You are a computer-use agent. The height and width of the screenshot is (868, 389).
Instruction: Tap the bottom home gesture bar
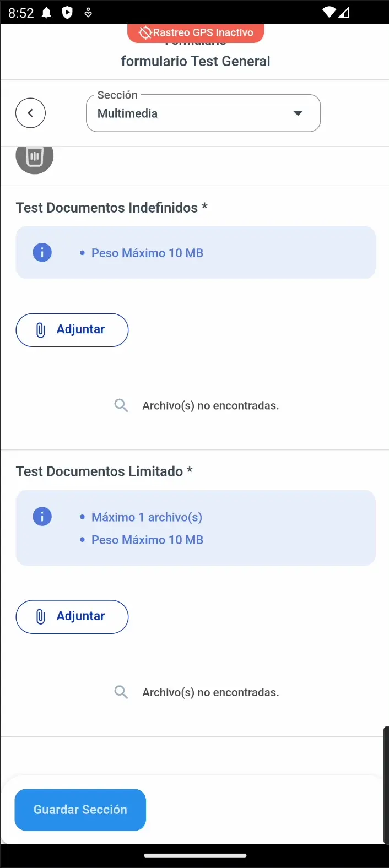[195, 855]
